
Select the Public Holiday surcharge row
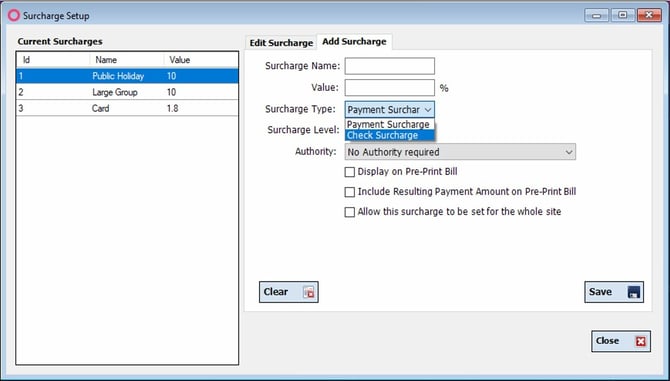coord(127,76)
